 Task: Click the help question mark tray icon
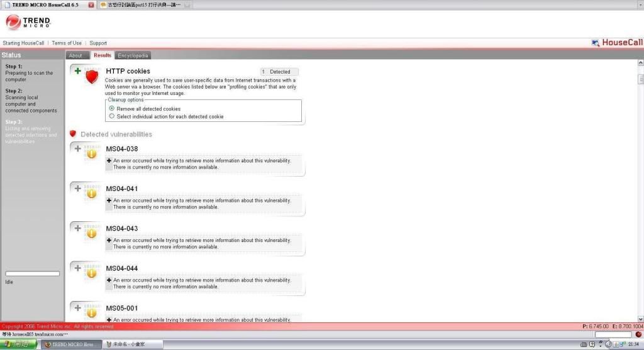pyautogui.click(x=592, y=344)
